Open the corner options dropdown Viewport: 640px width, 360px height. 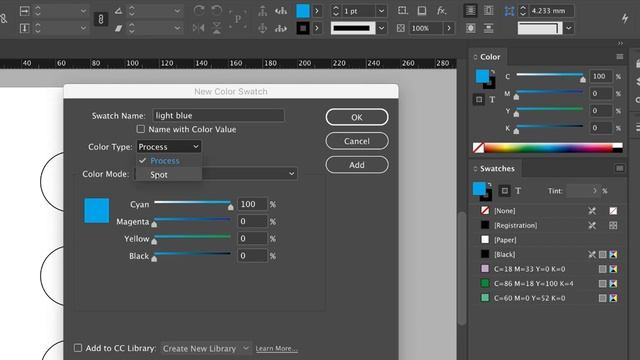569,28
